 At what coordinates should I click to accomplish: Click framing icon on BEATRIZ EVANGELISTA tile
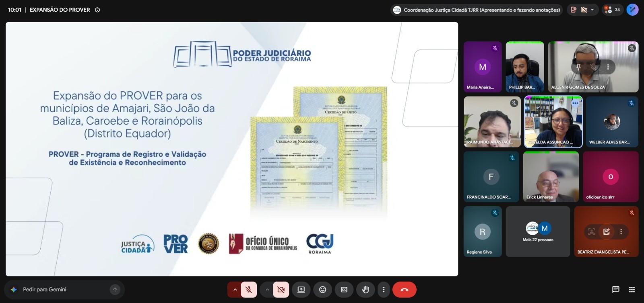coord(592,231)
